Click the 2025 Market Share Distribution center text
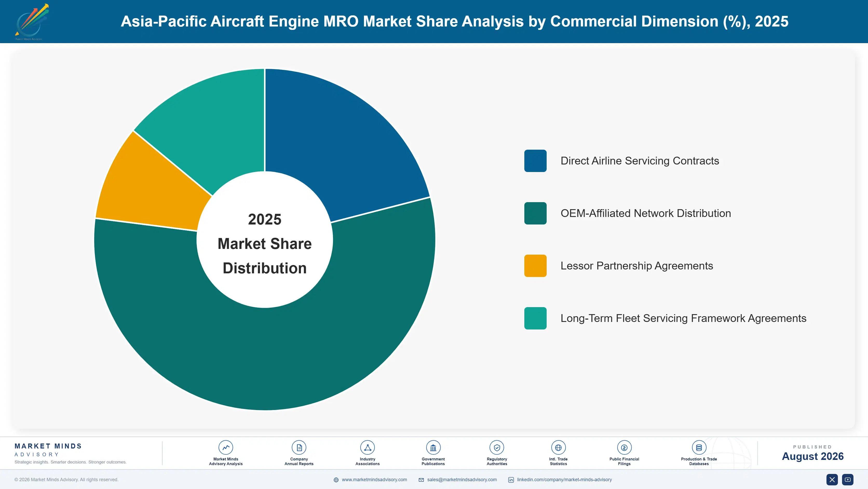The width and height of the screenshot is (868, 489). [x=265, y=244]
